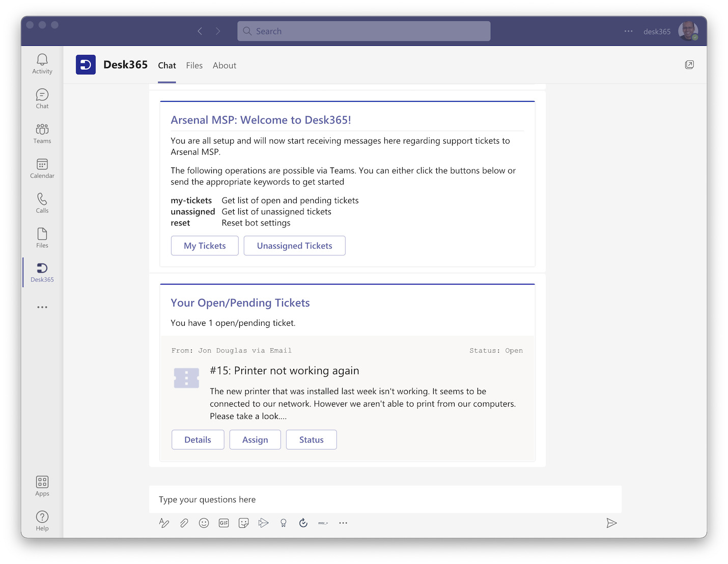Viewport: 728px width, 564px height.
Task: Switch to the Chat tab
Action: (x=167, y=66)
